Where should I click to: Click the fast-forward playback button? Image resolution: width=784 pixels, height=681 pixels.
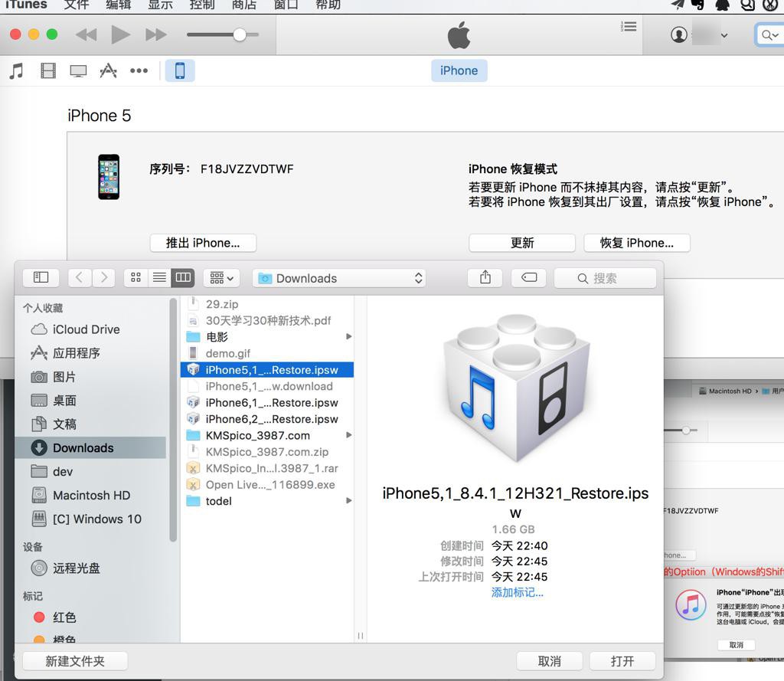coord(155,34)
